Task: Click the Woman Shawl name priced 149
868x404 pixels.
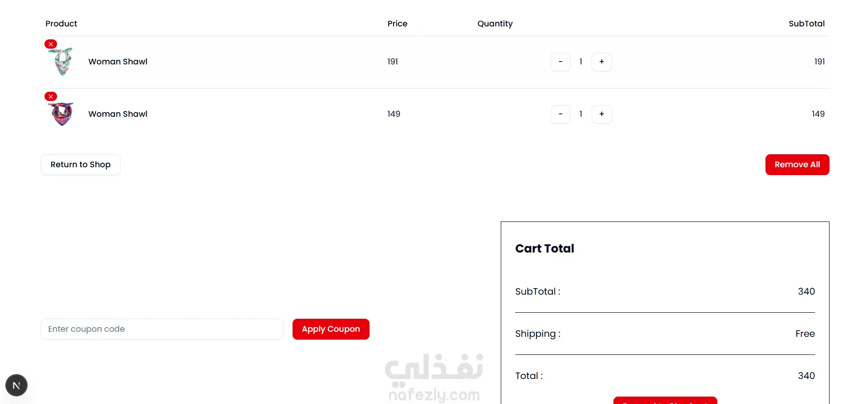Action: coord(118,114)
